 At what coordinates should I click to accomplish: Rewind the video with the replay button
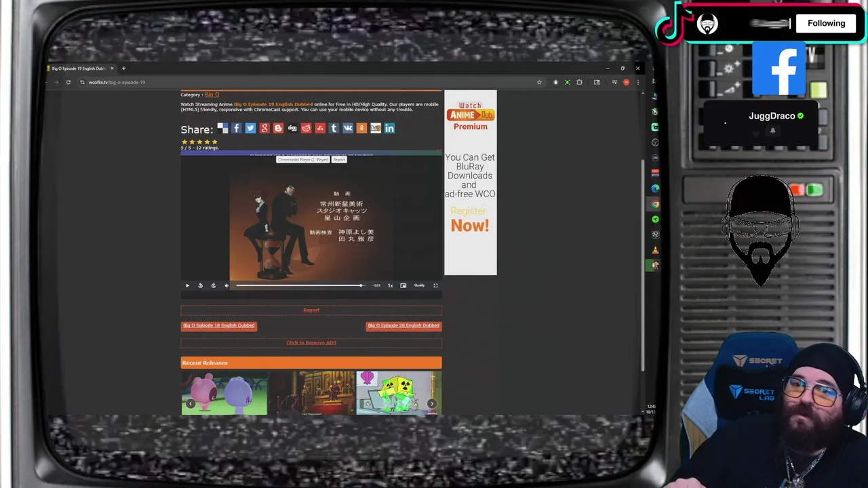(200, 285)
